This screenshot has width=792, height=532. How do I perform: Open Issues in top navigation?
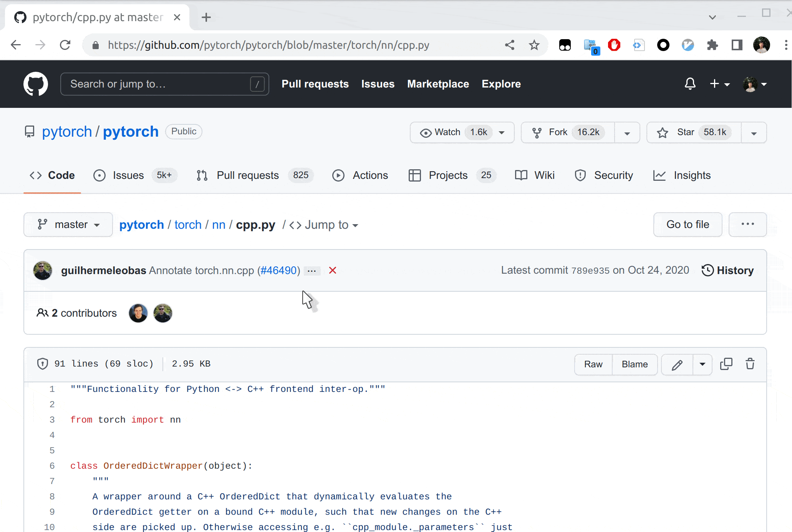click(378, 84)
